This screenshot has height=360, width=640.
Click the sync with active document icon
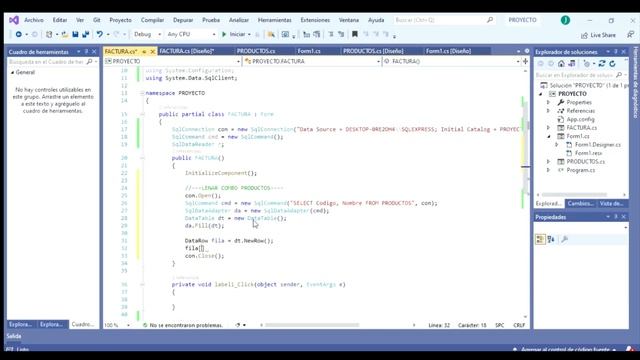tap(602, 64)
